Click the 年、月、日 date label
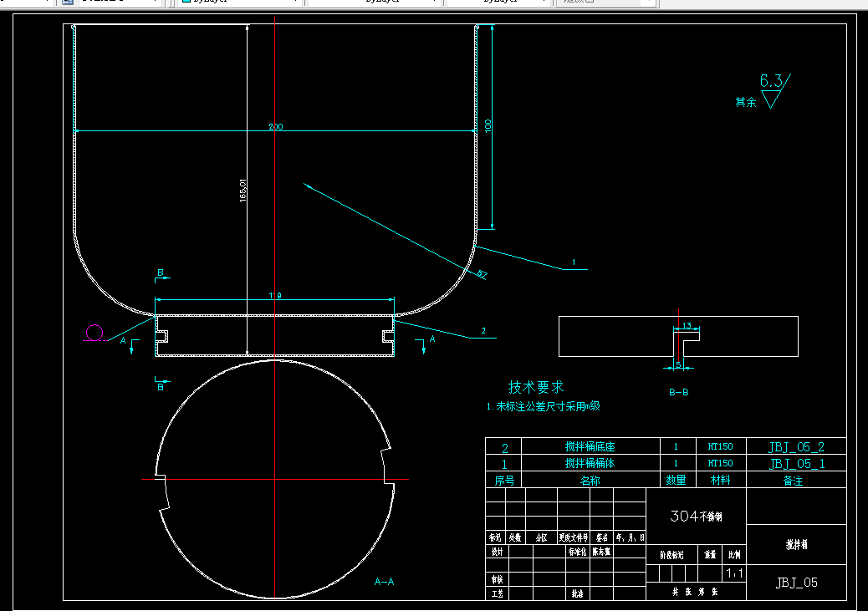This screenshot has width=868, height=611. coord(631,537)
